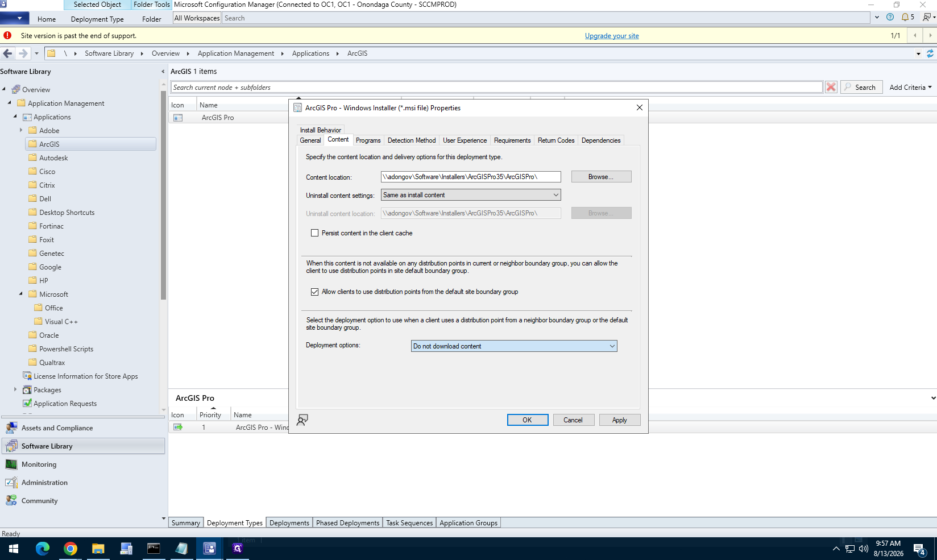Collapse Application Management node
Image resolution: width=937 pixels, height=560 pixels.
tap(10, 103)
